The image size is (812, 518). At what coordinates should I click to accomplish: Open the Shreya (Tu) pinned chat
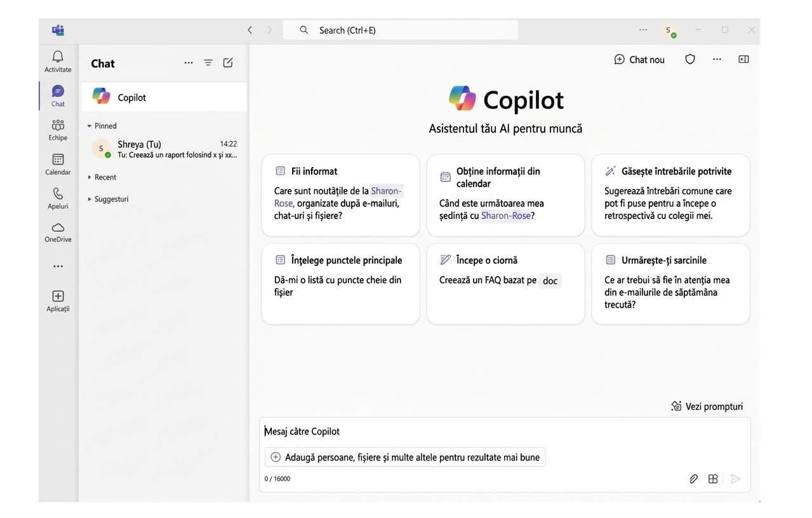(164, 149)
